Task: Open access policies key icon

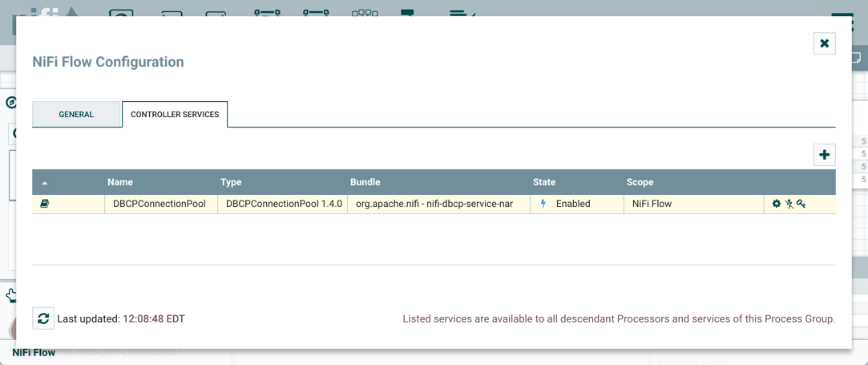Action: point(801,204)
